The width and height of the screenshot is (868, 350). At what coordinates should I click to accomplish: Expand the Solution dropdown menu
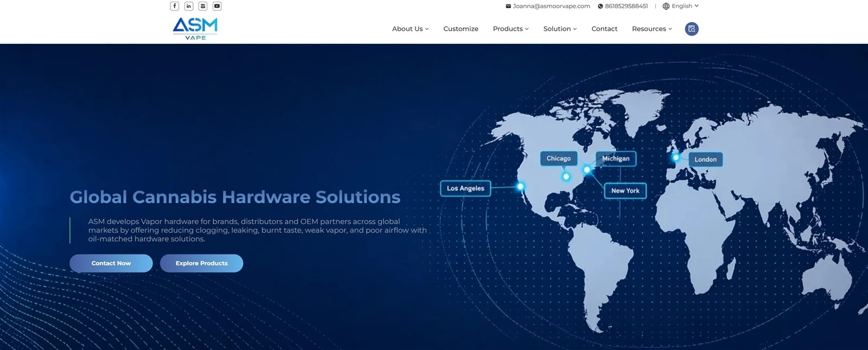[x=560, y=29]
